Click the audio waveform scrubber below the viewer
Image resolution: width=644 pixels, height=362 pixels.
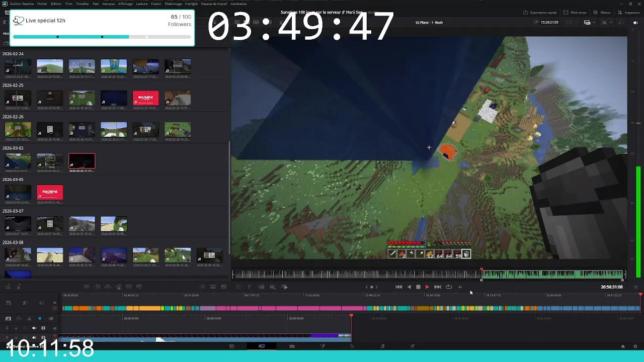428,275
